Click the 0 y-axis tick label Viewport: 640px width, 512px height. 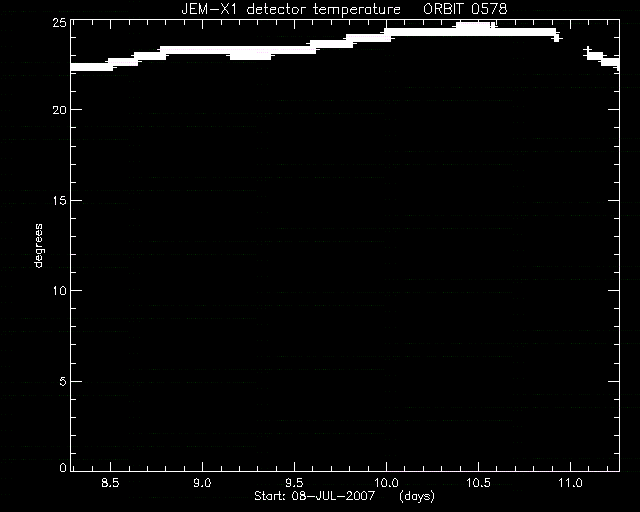(x=63, y=467)
